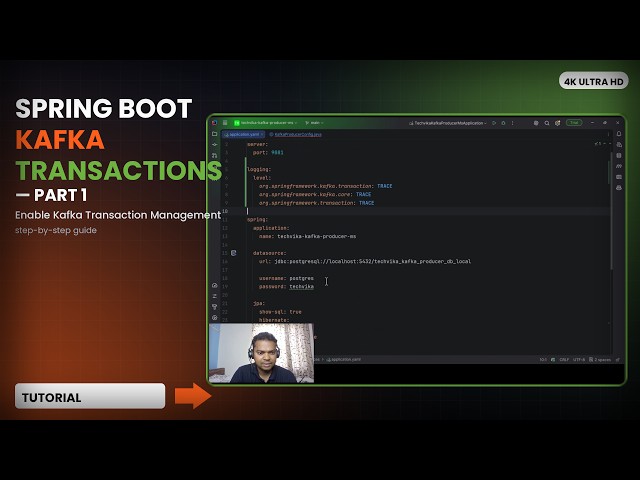
Task: Click the Debug bug icon in toolbar
Action: (503, 123)
